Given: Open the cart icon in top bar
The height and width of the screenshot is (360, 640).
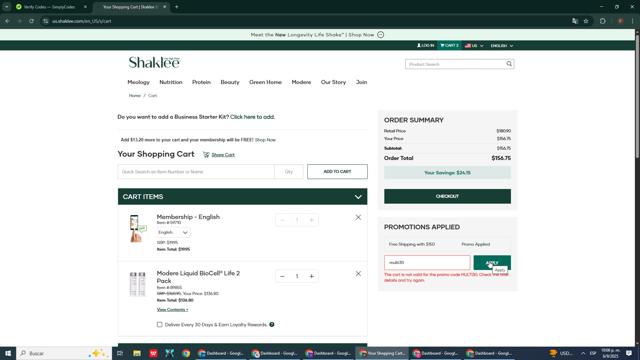Looking at the screenshot, I should tap(449, 45).
